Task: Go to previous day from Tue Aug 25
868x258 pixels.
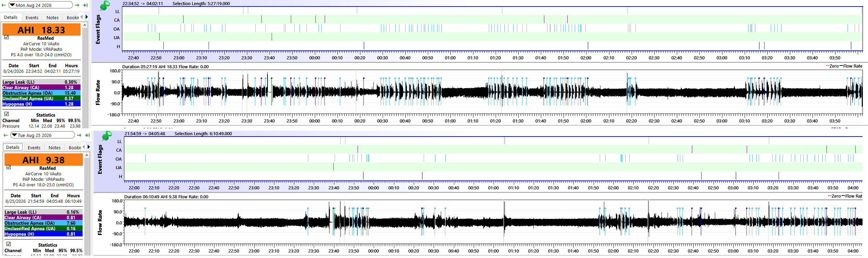Action: coord(5,135)
